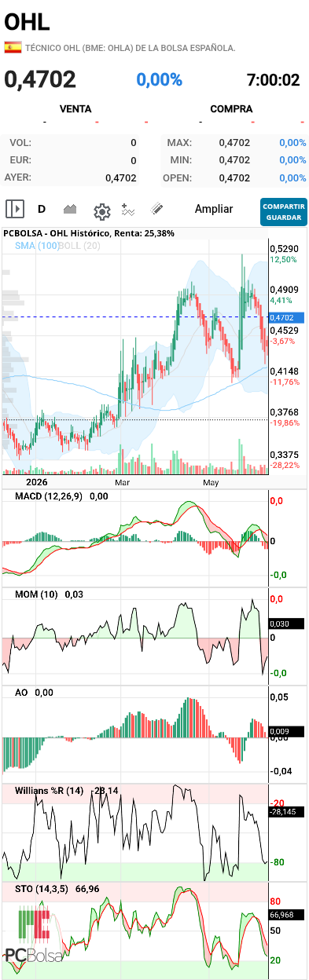Click the Ampliar button to enlarge chart
309x980 pixels.
tap(214, 209)
